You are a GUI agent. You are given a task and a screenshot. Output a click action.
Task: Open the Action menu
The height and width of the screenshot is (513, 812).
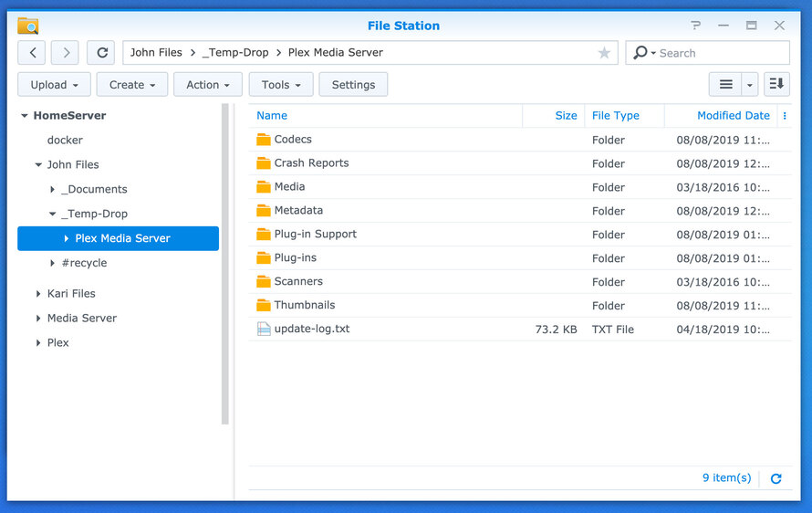coord(208,85)
